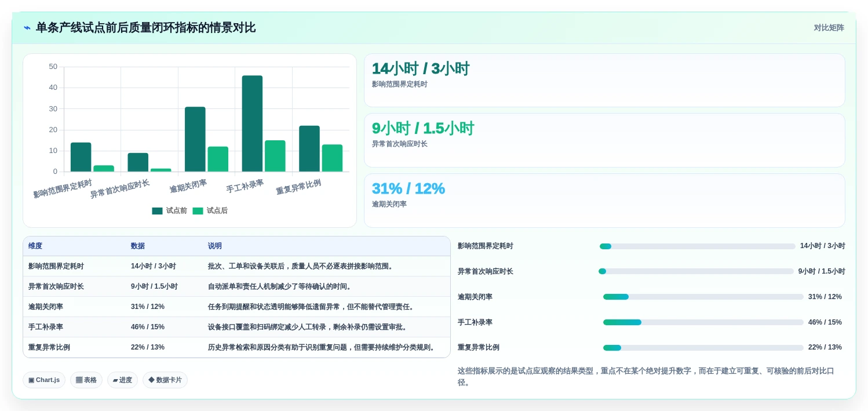
Task: Toggle the 试点后 legend swatch
Action: 198,211
